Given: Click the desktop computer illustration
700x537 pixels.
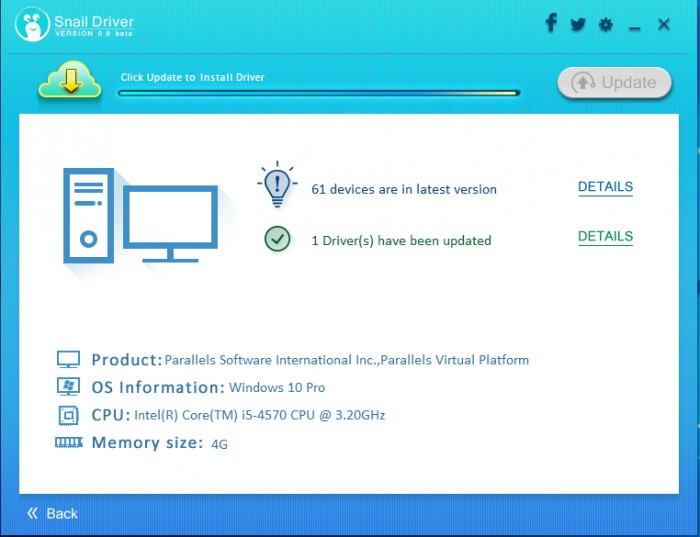Looking at the screenshot, I should 140,216.
